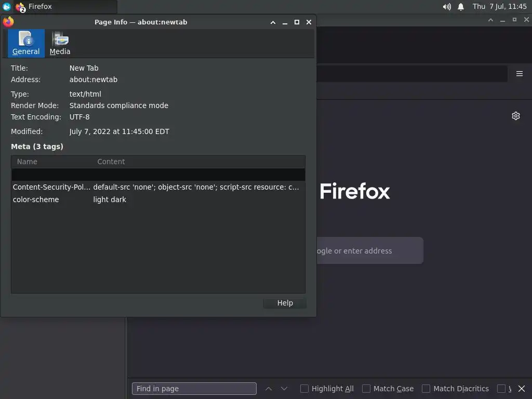Click the New Tab title value
The width and height of the screenshot is (532, 399).
tap(84, 68)
